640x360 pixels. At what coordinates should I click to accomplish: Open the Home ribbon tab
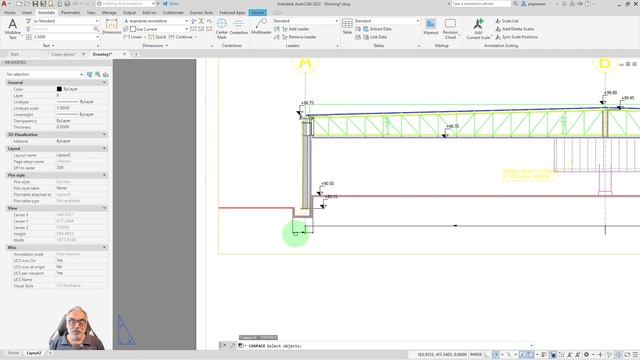[x=9, y=13]
